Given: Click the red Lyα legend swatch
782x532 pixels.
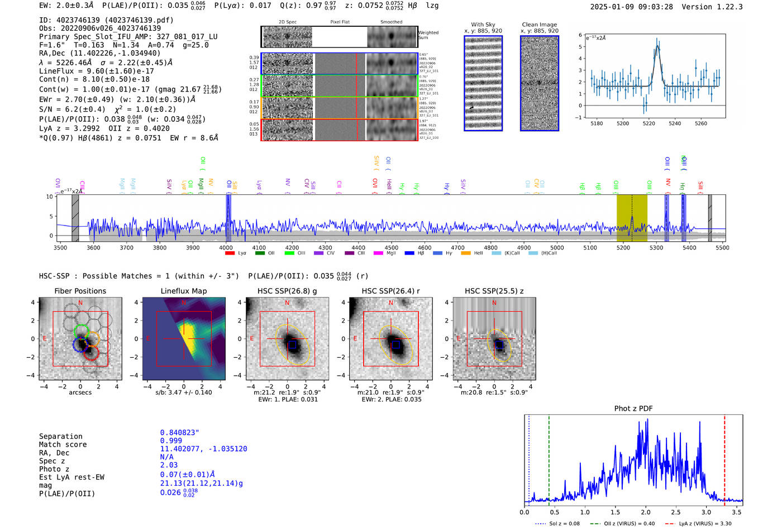Looking at the screenshot, I should pyautogui.click(x=230, y=253).
